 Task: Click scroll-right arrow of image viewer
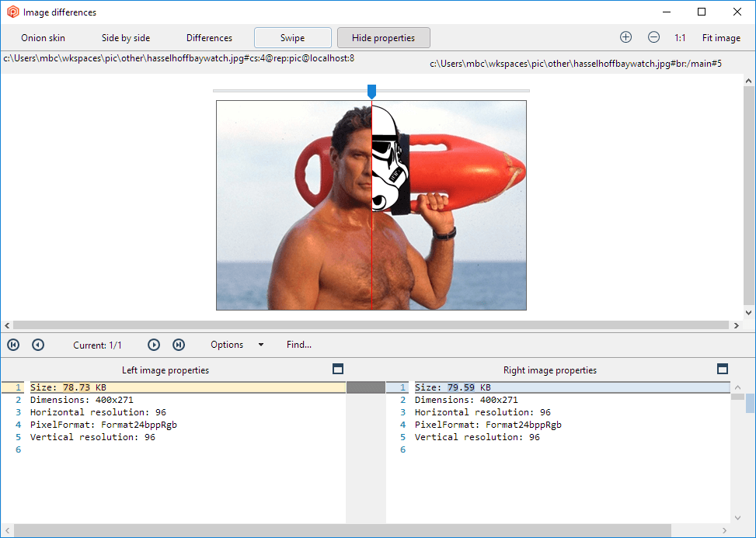coord(737,325)
